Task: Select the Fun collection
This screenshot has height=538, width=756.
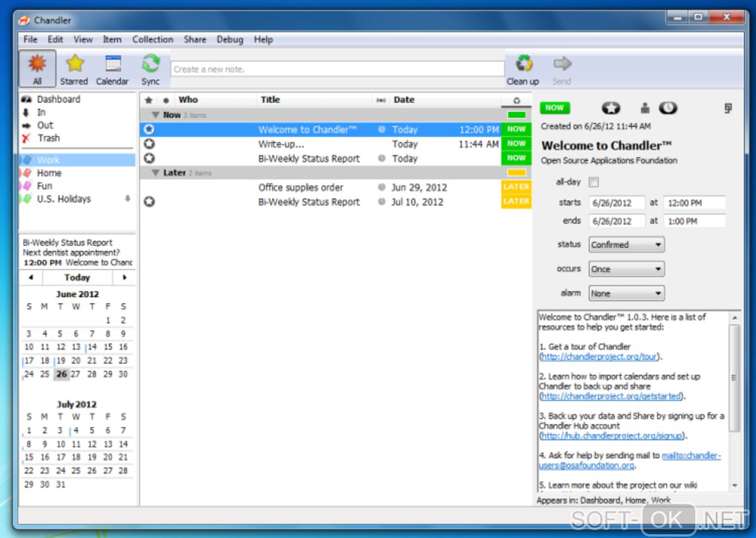Action: (x=44, y=186)
